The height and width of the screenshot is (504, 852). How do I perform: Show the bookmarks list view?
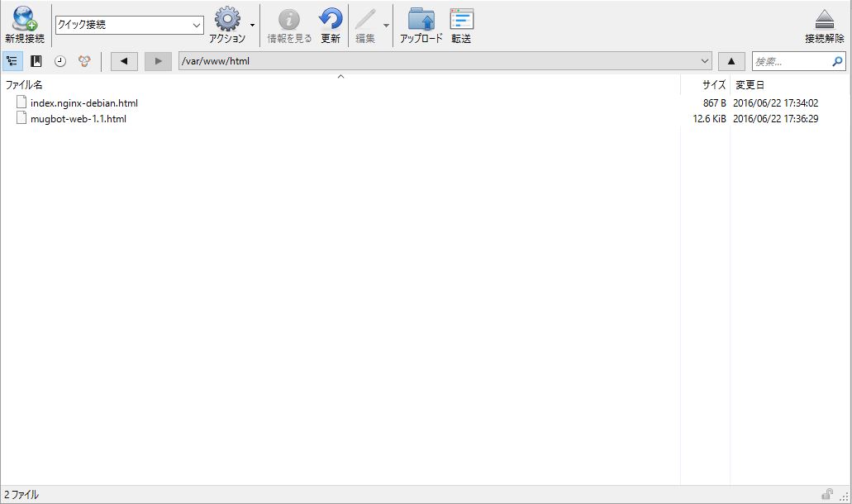pyautogui.click(x=36, y=61)
